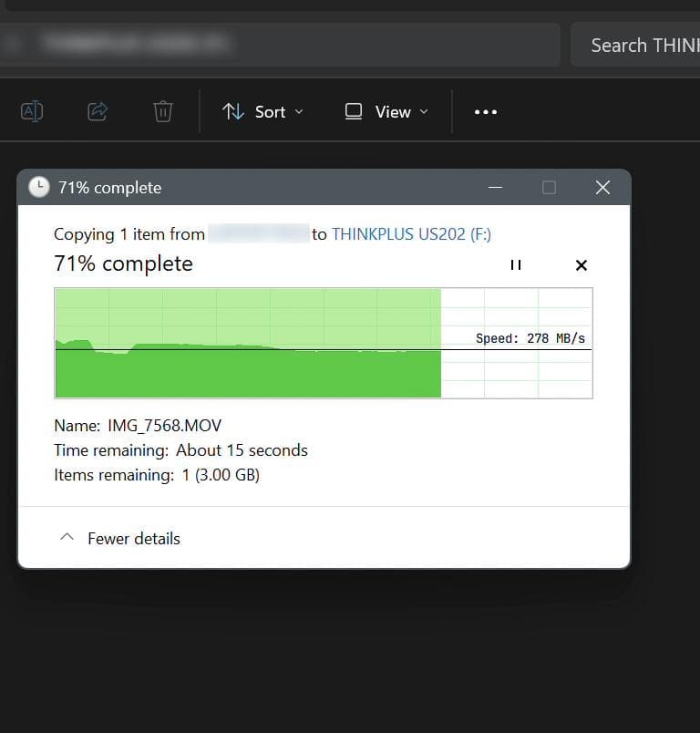Click the Rename icon in Explorer toolbar
Screen dimensions: 700x733
tap(32, 112)
